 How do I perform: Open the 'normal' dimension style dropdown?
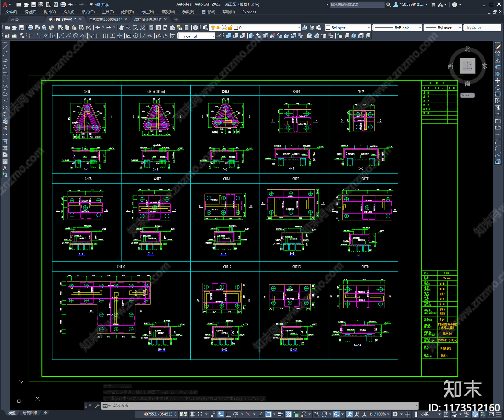[x=197, y=36]
